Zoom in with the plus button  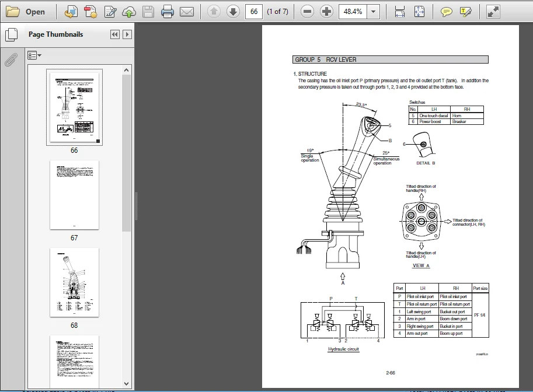tap(326, 12)
